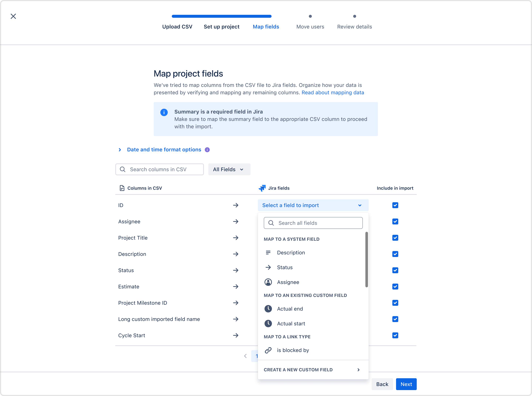Uncheck Cycle Start include in import
Image resolution: width=532 pixels, height=396 pixels.
[395, 335]
